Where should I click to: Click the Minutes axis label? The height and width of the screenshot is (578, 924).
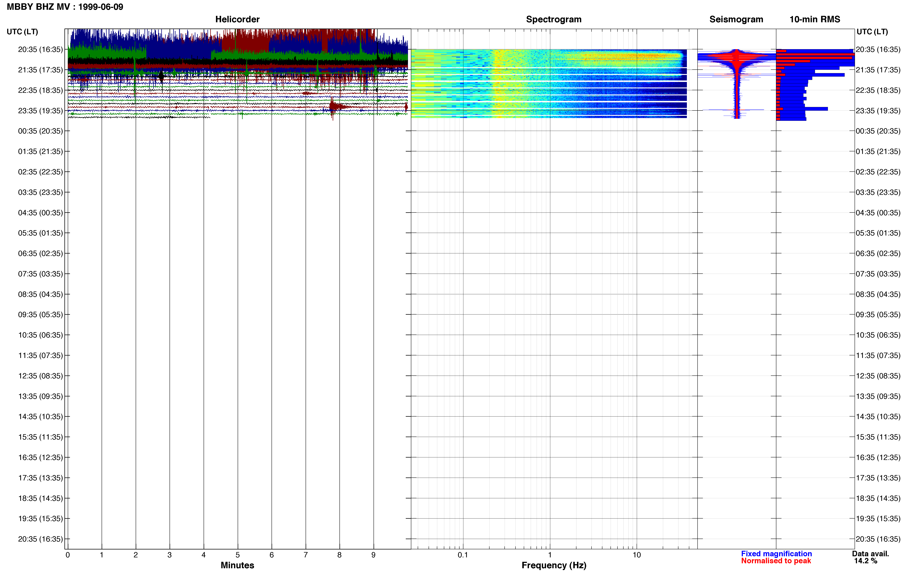[237, 565]
